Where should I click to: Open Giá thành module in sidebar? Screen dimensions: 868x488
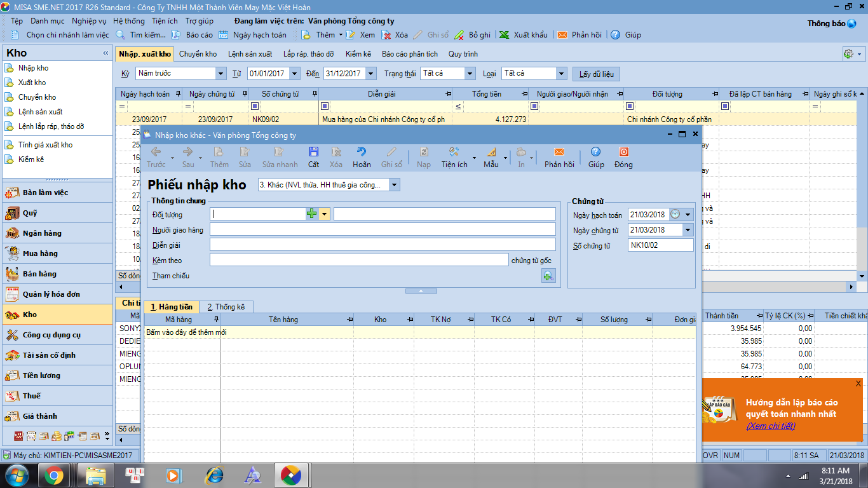click(57, 416)
